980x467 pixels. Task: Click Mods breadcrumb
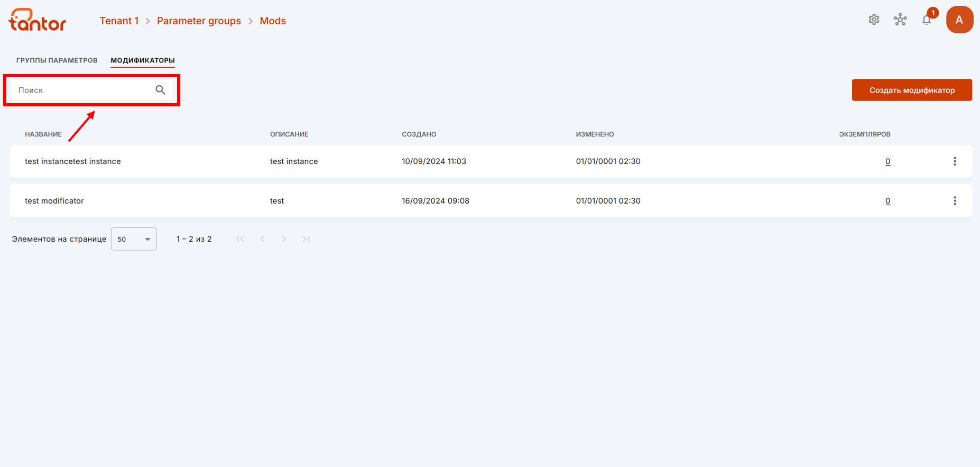[273, 21]
